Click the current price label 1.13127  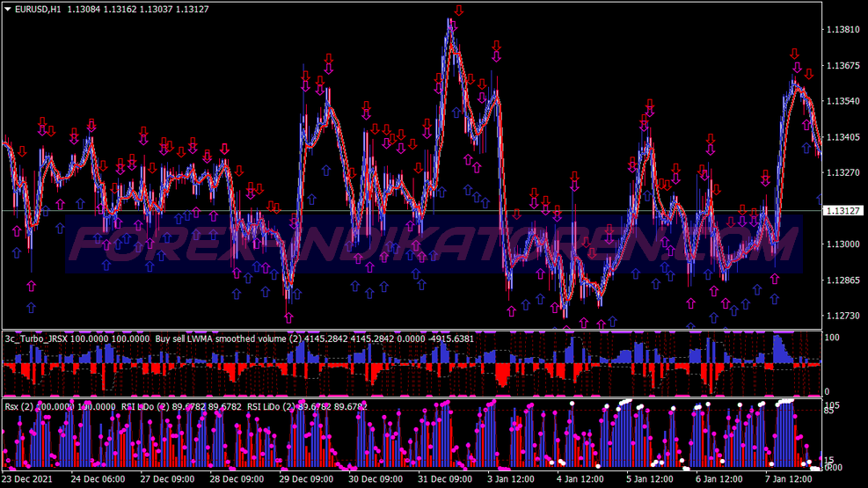843,211
